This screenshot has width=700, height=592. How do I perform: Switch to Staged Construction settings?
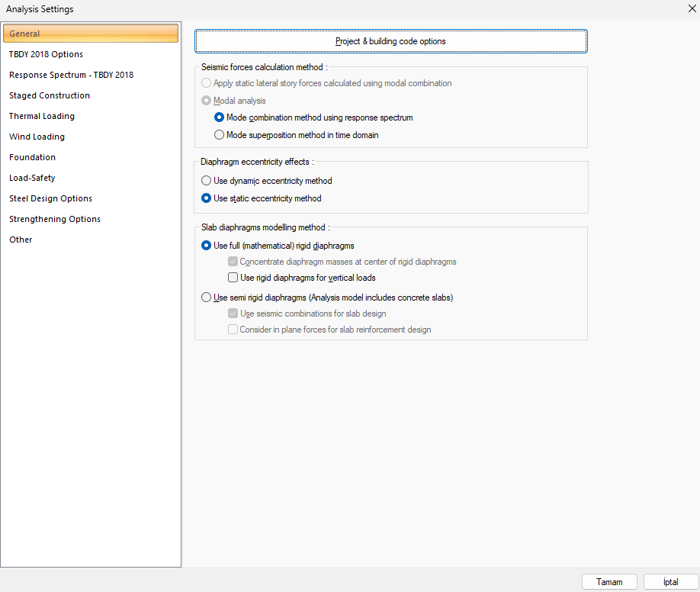(50, 95)
